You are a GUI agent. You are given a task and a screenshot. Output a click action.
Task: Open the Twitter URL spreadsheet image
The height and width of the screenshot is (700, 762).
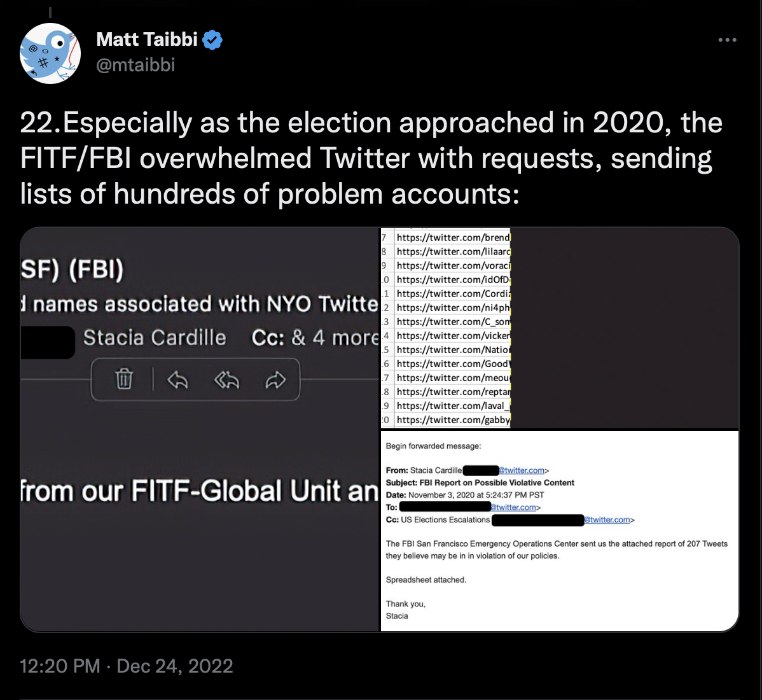559,328
